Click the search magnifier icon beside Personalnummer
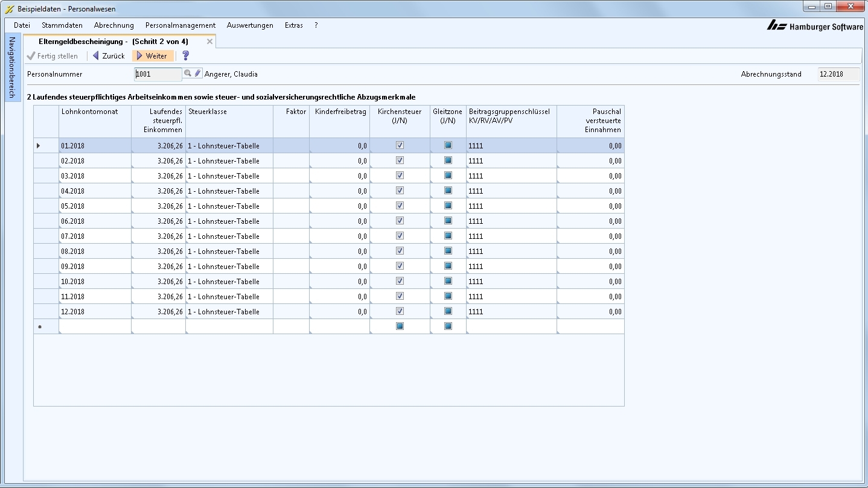The image size is (868, 488). click(x=188, y=74)
